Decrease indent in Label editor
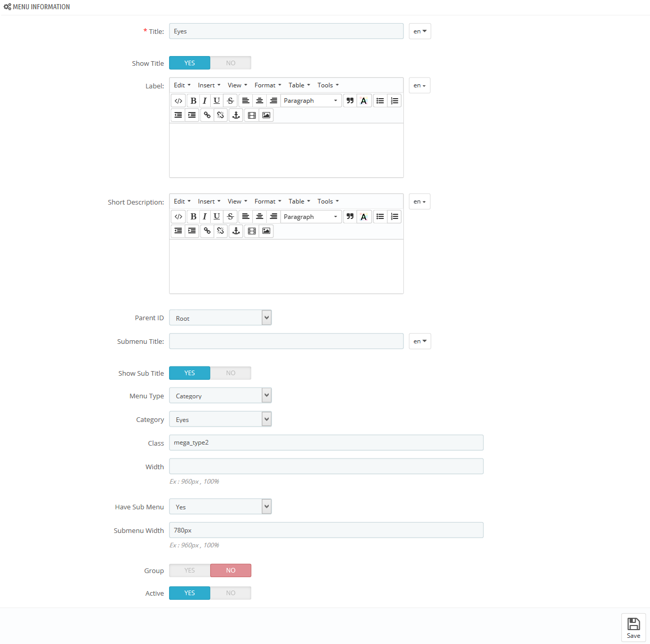The image size is (650, 644). click(x=178, y=115)
